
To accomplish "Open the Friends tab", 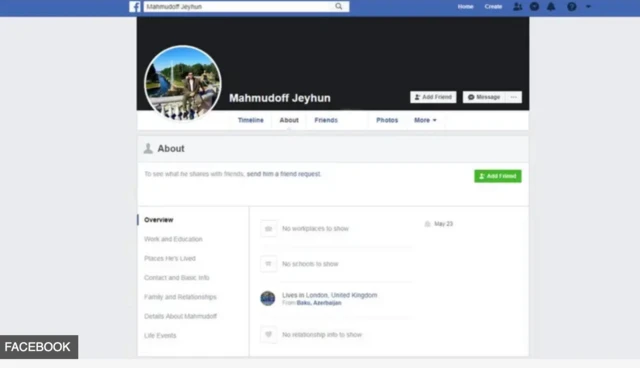I will (x=326, y=120).
